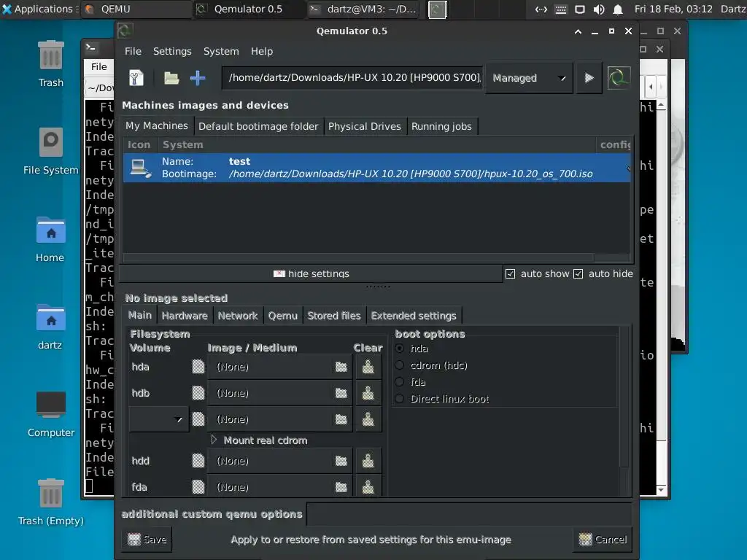Open the volume selector dropdown under hdb
The width and height of the screenshot is (747, 560).
[158, 419]
